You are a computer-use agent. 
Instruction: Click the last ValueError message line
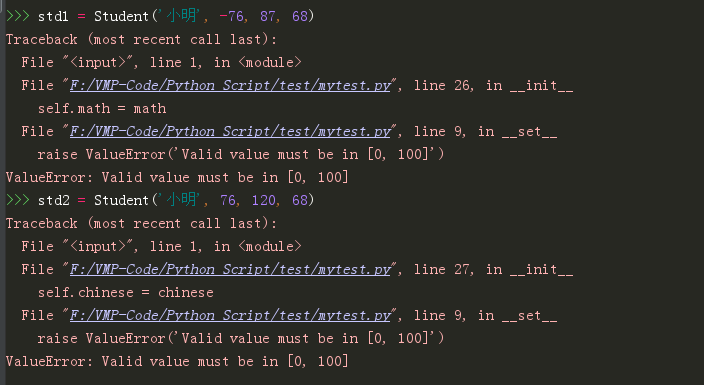tap(177, 361)
